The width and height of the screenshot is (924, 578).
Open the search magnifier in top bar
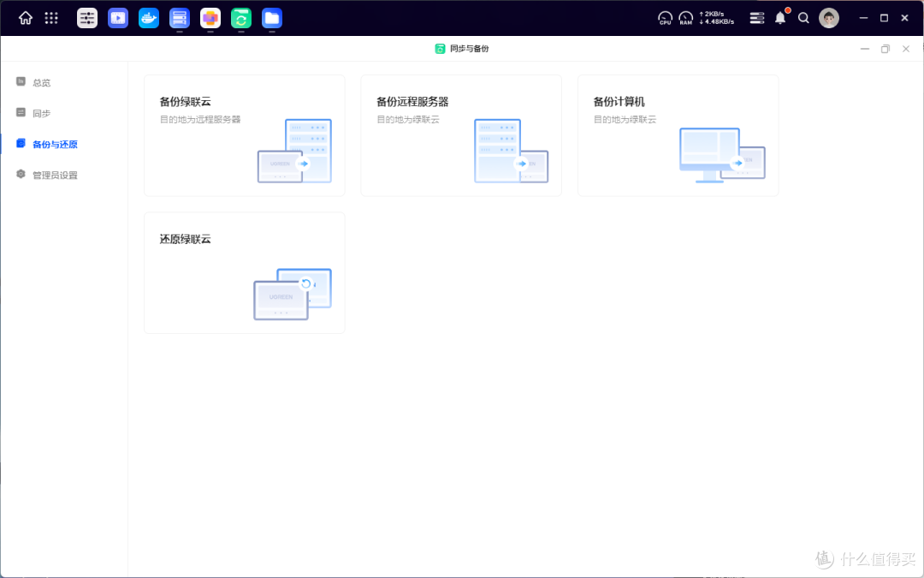[803, 18]
